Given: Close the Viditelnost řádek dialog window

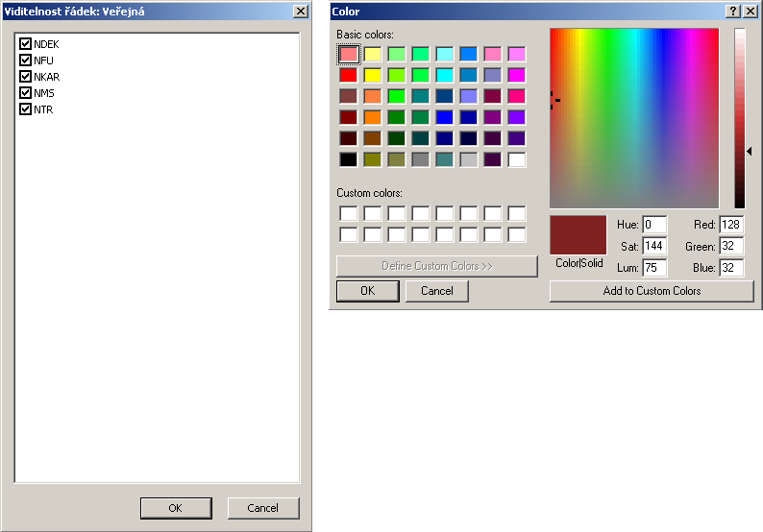Looking at the screenshot, I should [300, 11].
